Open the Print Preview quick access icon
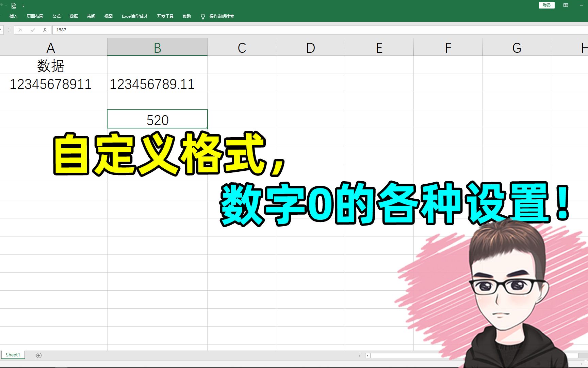 pyautogui.click(x=14, y=6)
